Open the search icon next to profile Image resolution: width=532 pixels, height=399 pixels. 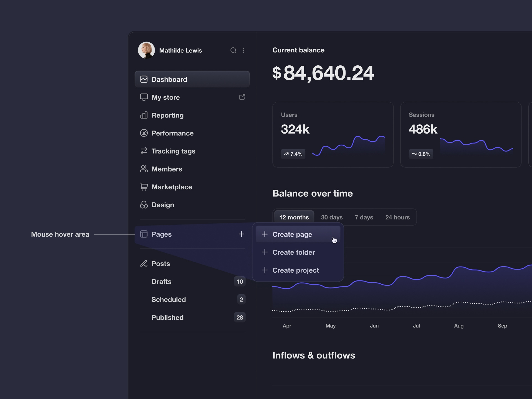(x=233, y=50)
